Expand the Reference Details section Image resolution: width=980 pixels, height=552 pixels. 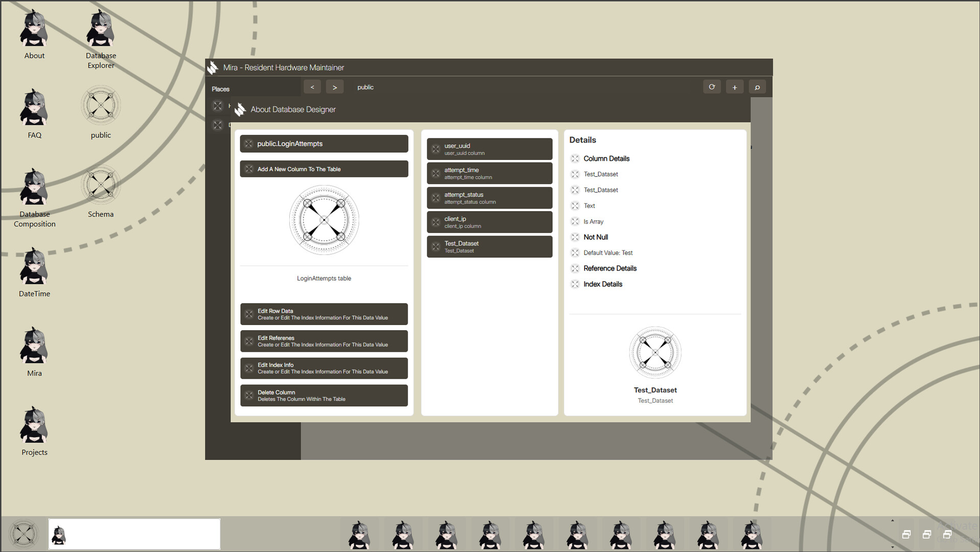point(610,268)
